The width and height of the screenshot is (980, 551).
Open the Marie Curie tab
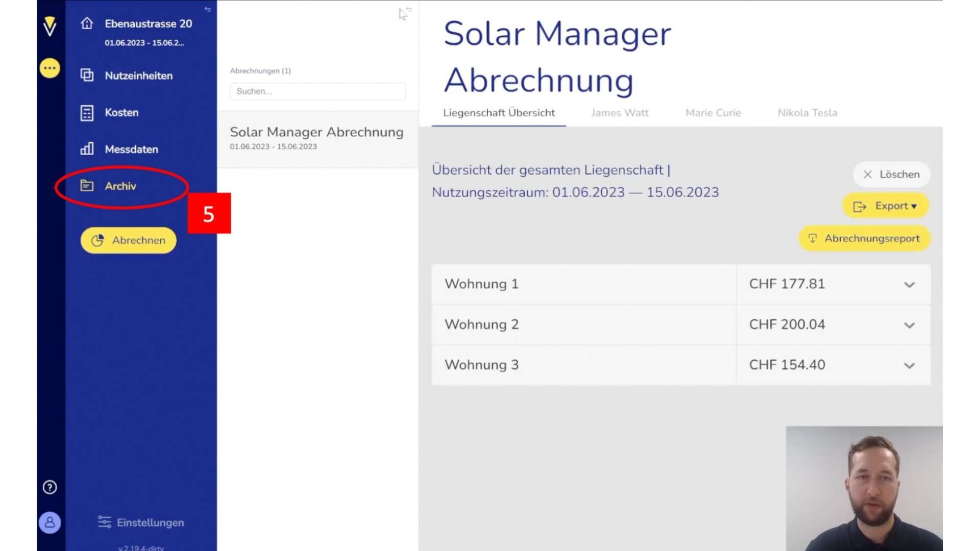pos(713,113)
